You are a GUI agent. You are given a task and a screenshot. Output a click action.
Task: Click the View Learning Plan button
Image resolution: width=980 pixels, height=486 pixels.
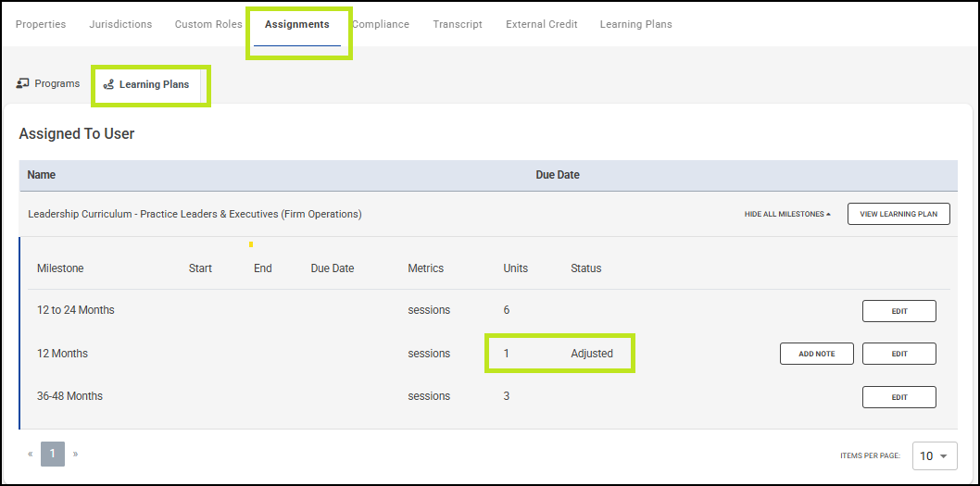[x=898, y=214]
